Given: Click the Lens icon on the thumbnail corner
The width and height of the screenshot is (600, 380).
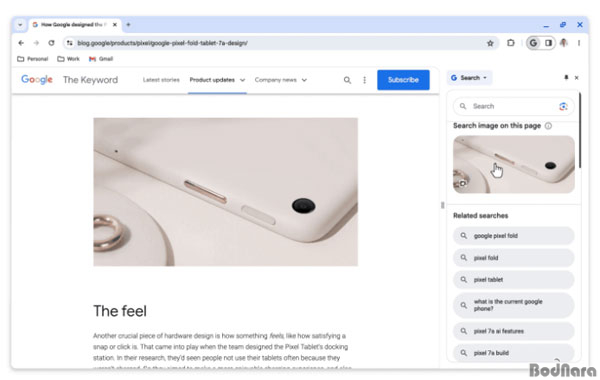Looking at the screenshot, I should [x=462, y=183].
